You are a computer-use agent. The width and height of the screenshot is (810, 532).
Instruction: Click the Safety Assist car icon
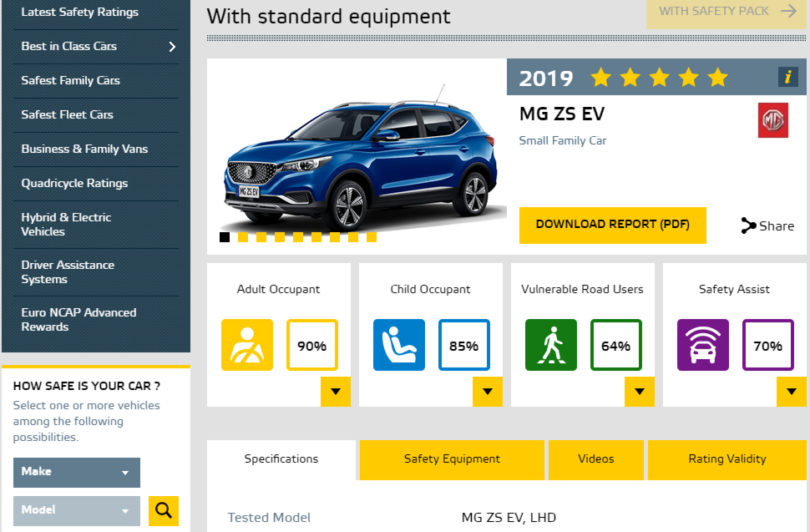click(x=702, y=345)
